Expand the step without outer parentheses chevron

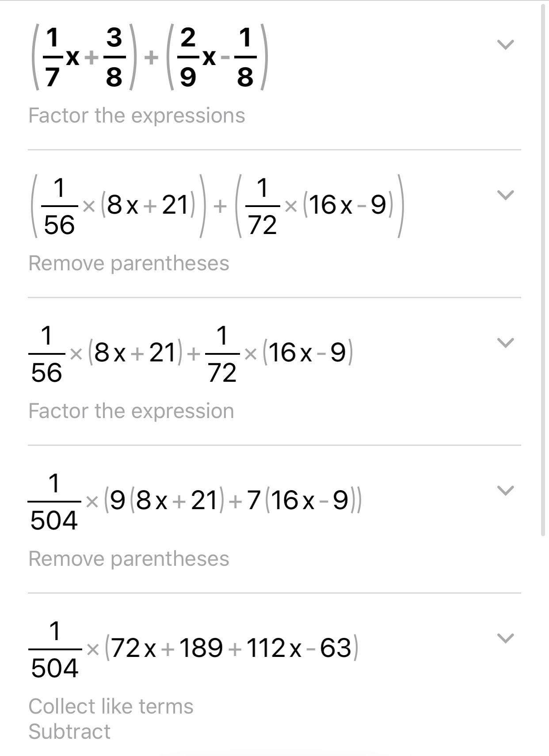pyautogui.click(x=505, y=342)
